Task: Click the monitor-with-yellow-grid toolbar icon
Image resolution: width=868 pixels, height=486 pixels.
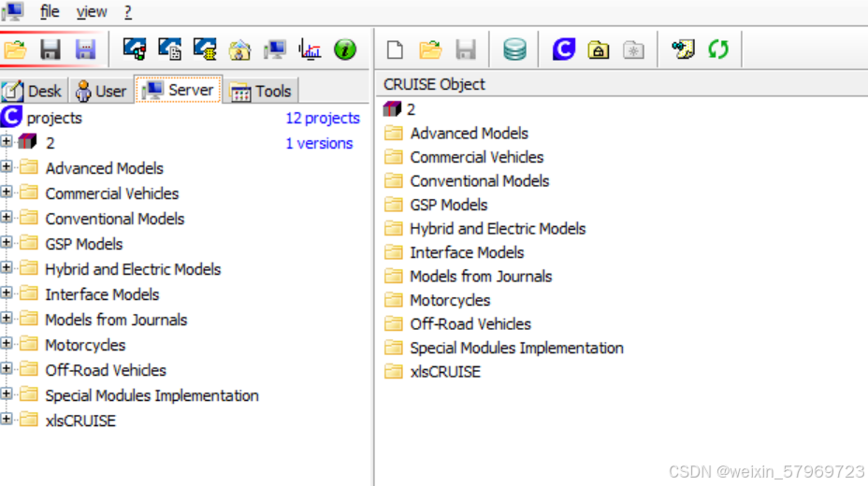Action: [205, 50]
